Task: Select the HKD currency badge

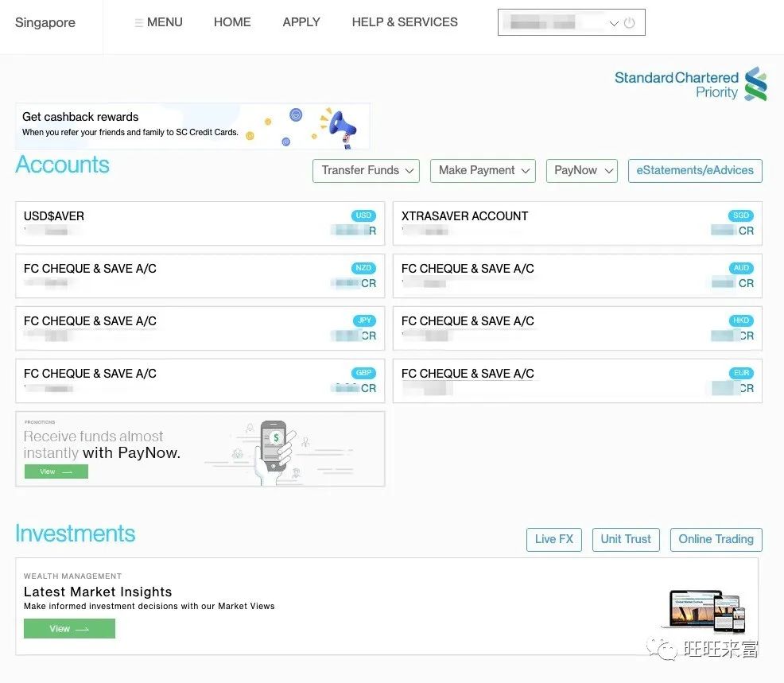Action: pyautogui.click(x=741, y=320)
